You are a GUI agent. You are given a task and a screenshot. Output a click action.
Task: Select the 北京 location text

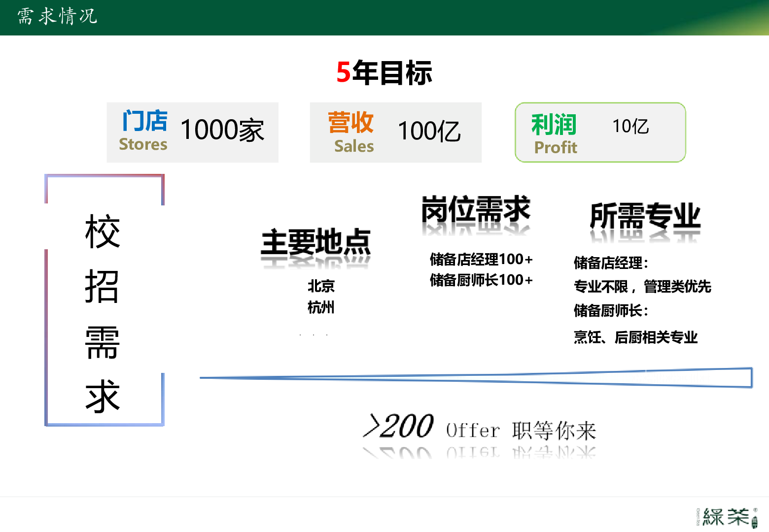(321, 286)
